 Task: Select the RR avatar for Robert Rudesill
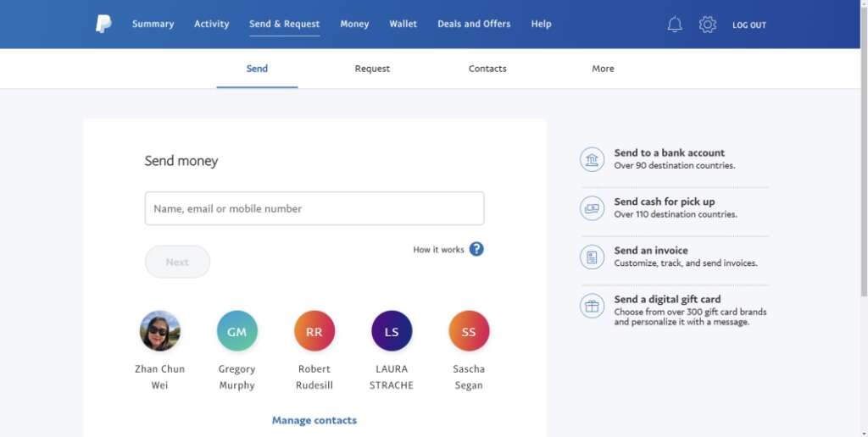[x=314, y=331]
